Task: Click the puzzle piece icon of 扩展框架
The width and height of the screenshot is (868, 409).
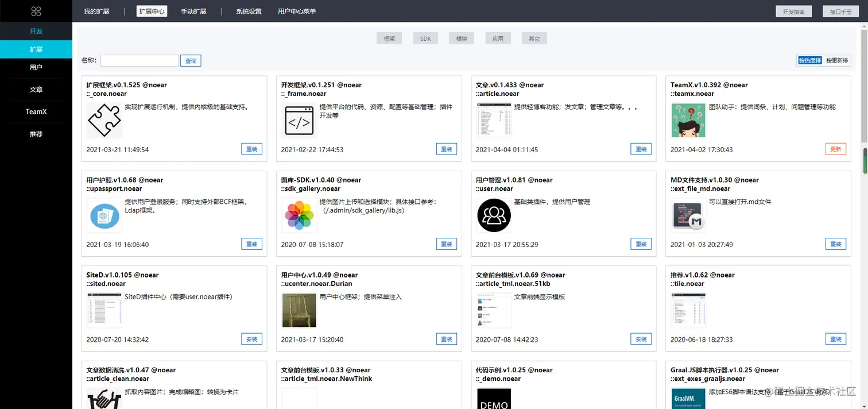Action: (x=104, y=120)
